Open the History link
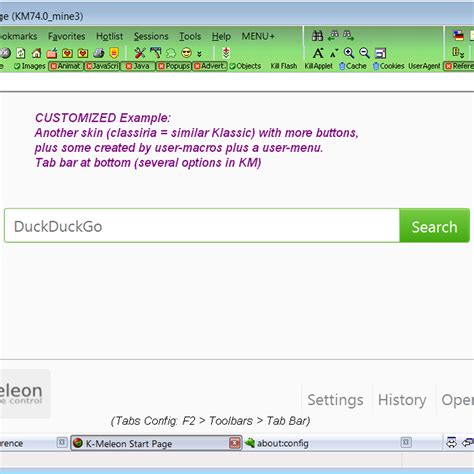The image size is (474, 474). point(402,400)
